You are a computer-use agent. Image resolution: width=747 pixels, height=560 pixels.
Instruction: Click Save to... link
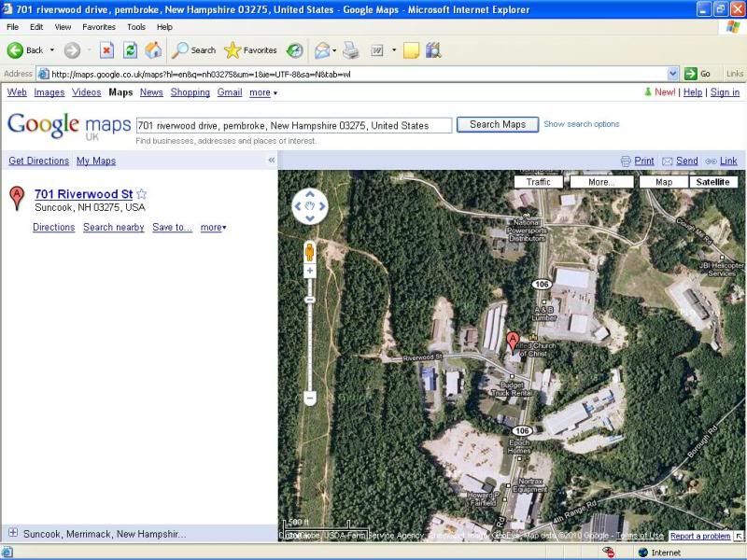(172, 227)
